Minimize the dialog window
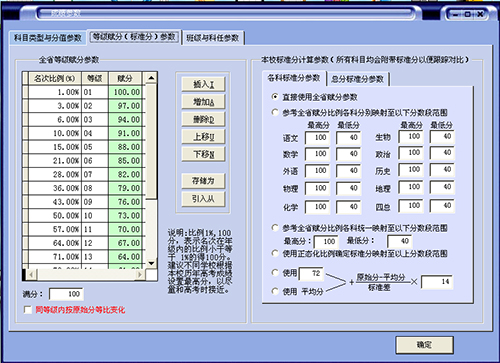Screen dimensions: 500x363 [455, 14]
